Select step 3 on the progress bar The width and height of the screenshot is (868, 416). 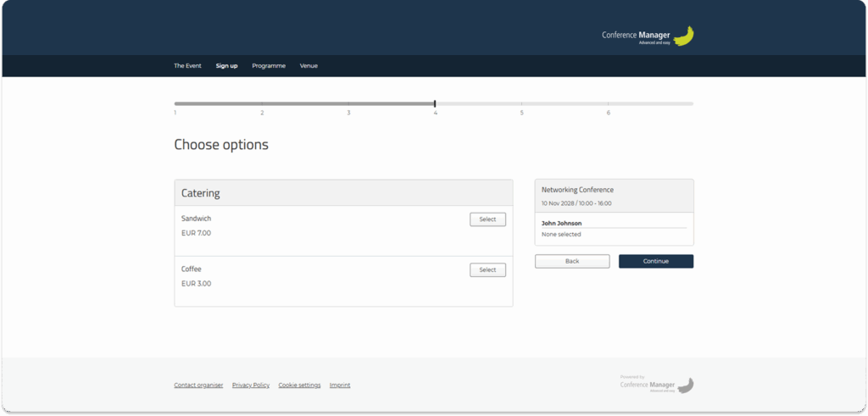pyautogui.click(x=348, y=104)
